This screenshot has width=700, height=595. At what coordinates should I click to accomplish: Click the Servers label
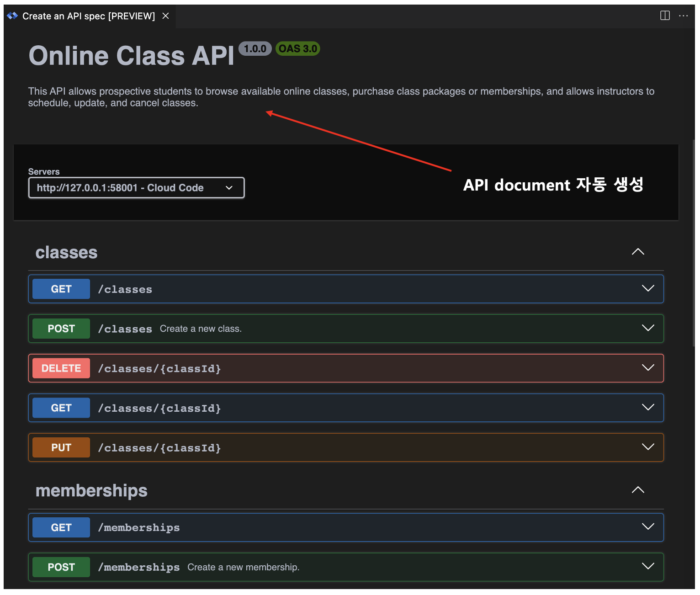44,171
